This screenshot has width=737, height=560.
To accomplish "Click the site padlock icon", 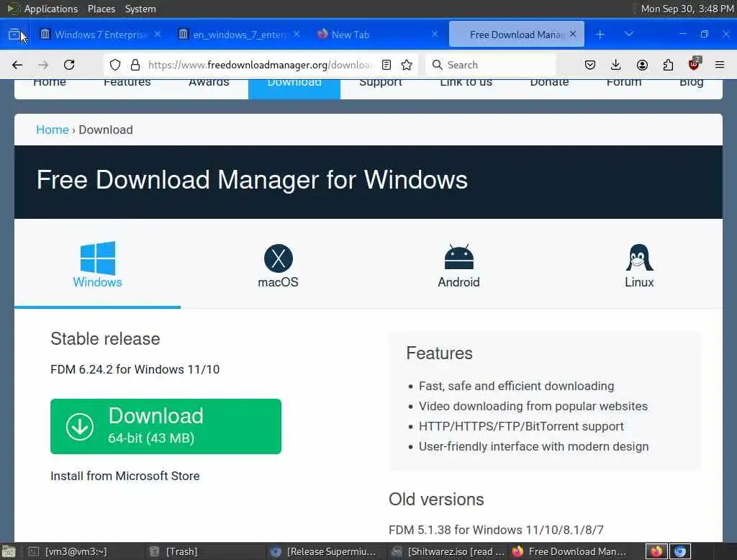I will [x=135, y=65].
